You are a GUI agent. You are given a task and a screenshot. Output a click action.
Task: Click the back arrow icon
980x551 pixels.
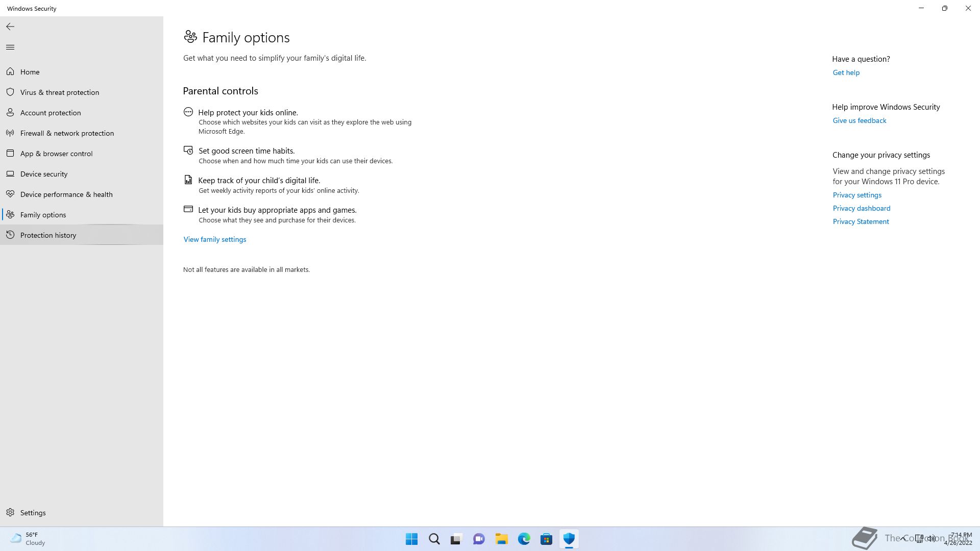[x=10, y=27]
